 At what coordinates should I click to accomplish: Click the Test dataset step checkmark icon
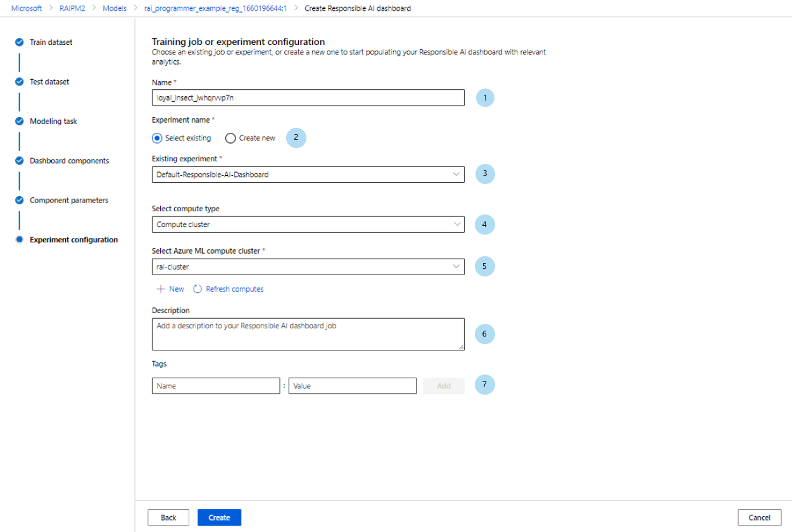(20, 82)
